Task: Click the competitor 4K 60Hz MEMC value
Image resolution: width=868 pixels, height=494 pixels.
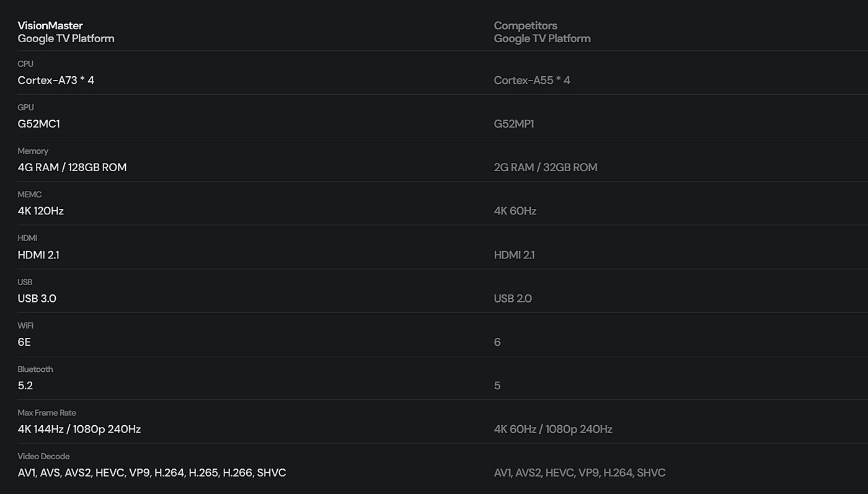Action: tap(515, 211)
